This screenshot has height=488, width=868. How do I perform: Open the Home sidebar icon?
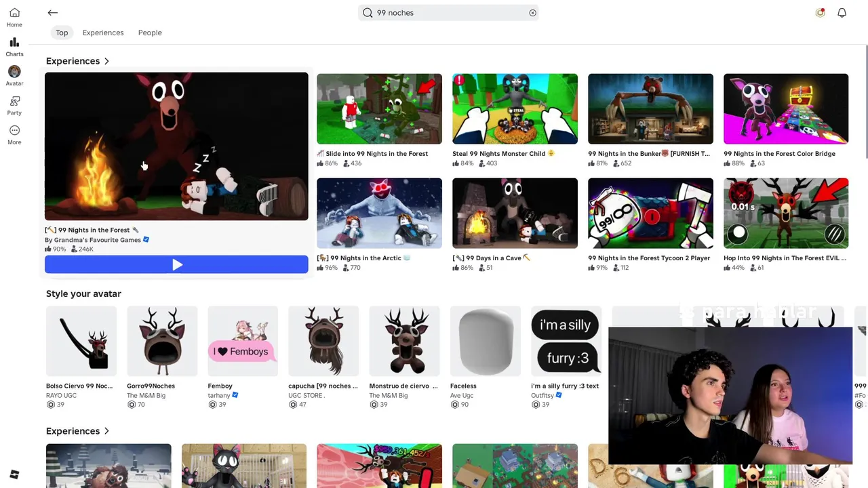click(14, 18)
